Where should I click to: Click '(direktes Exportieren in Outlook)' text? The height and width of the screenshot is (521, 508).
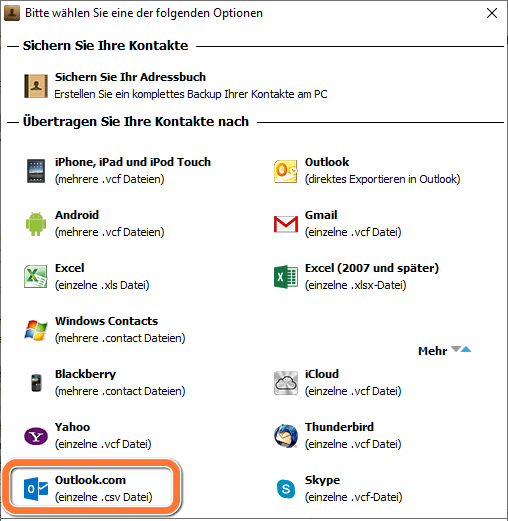[x=382, y=179]
